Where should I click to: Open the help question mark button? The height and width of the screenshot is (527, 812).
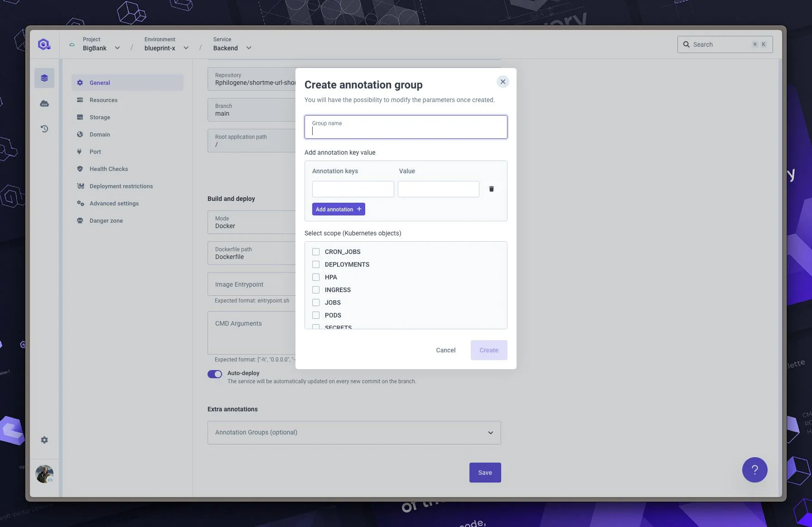[x=754, y=470]
